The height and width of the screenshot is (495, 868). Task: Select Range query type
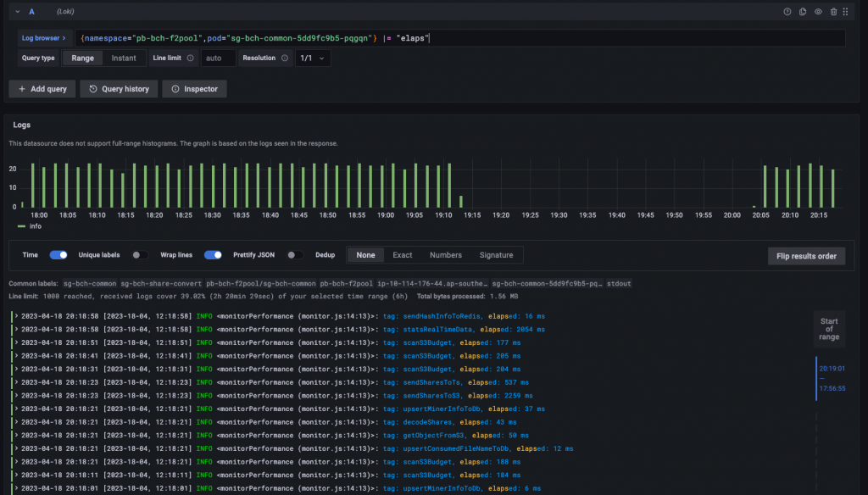[x=82, y=58]
